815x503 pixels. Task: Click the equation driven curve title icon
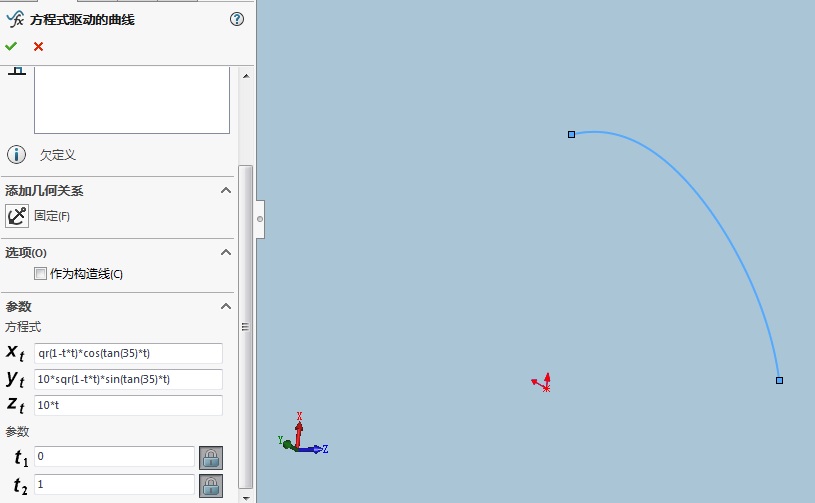coord(15,19)
